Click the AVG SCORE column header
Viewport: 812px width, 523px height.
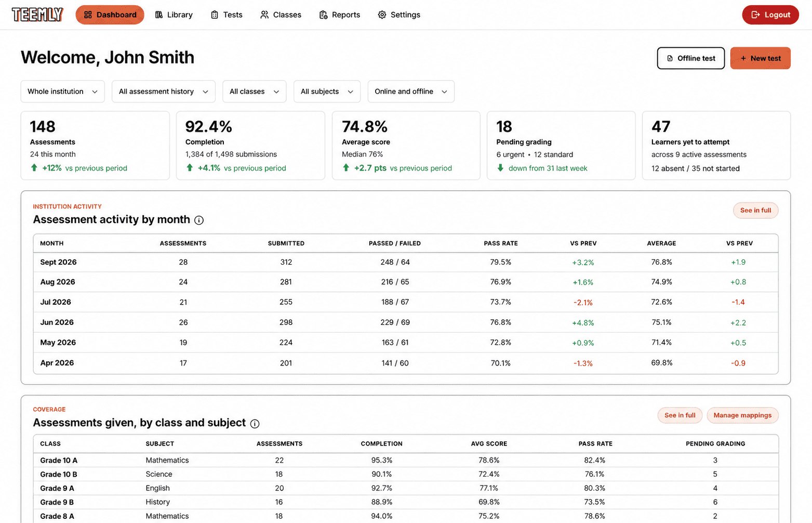pos(489,444)
